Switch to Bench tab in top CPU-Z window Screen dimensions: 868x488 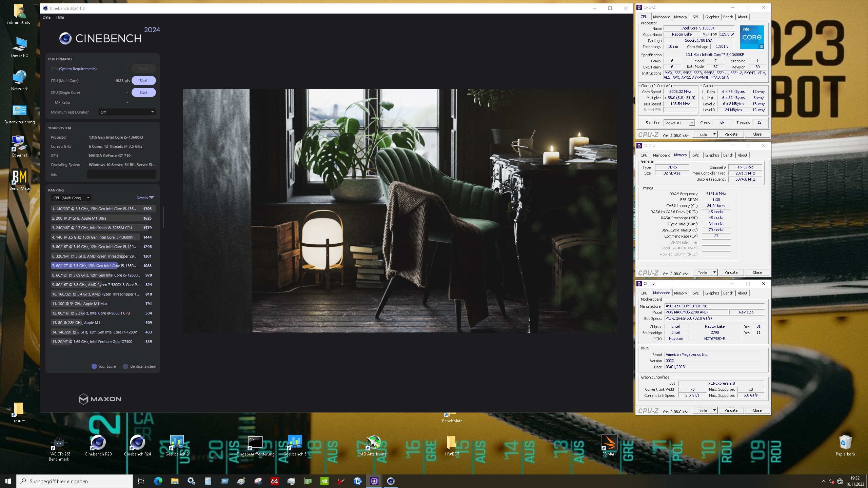pyautogui.click(x=728, y=17)
